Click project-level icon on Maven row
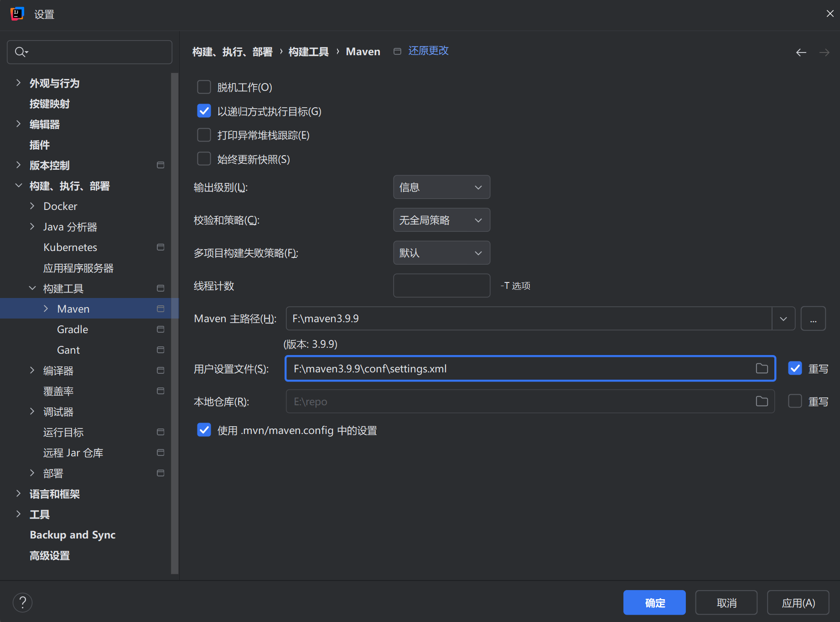Viewport: 840px width, 622px height. (x=161, y=309)
